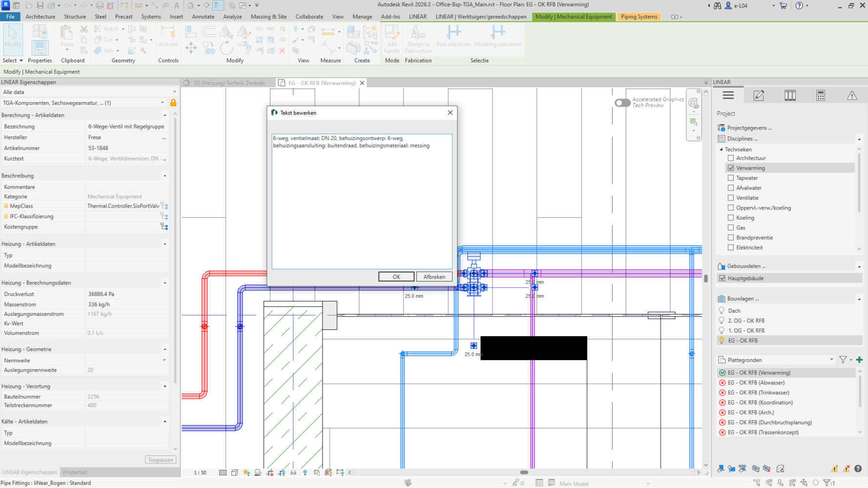868x488 pixels.
Task: Switch to the 3D (Heizung) Technik Zentrale view tab
Action: 228,83
